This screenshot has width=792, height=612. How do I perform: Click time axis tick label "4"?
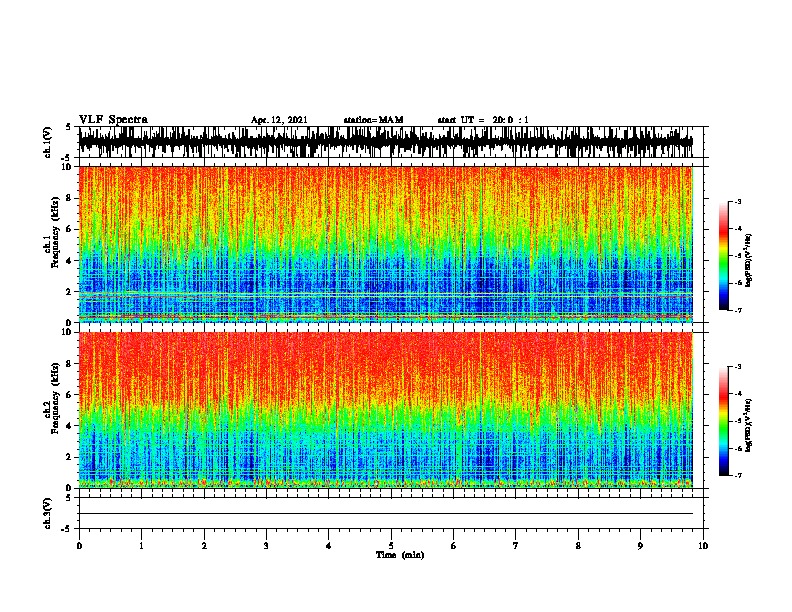(x=329, y=546)
